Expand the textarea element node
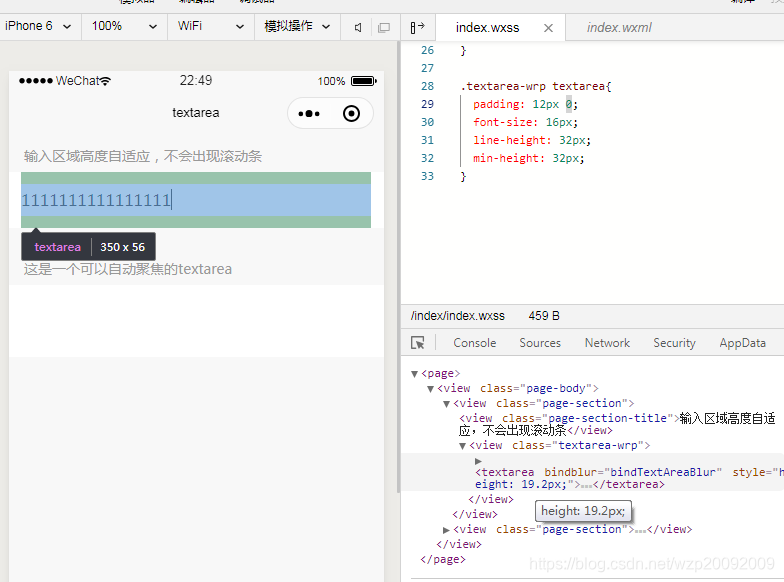The image size is (784, 582). [x=478, y=461]
